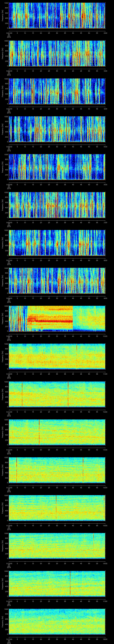Click the 5:00 end time label
Screen dimensions: 114x644
(105, 147)
